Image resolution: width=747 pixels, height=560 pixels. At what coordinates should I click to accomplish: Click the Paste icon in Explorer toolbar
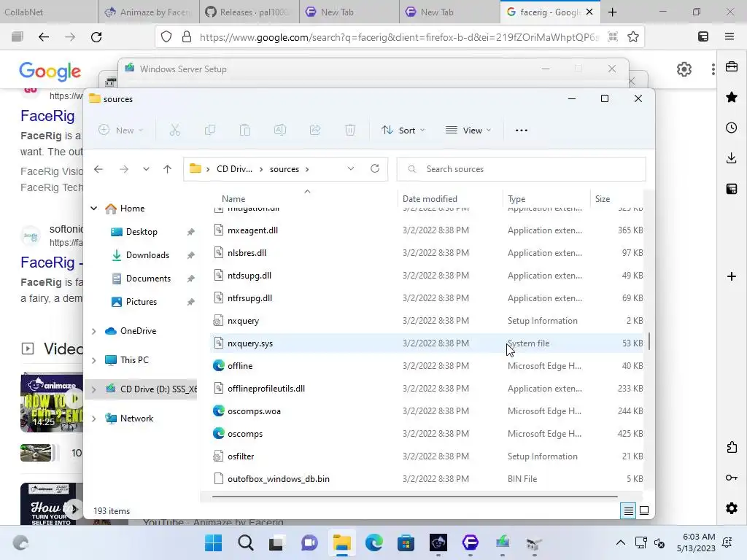pyautogui.click(x=245, y=130)
